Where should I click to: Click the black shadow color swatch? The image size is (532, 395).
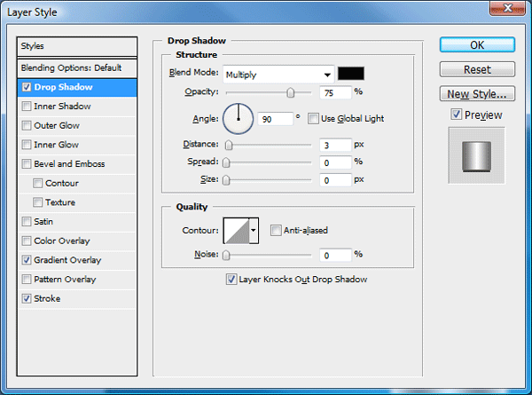[x=351, y=74]
